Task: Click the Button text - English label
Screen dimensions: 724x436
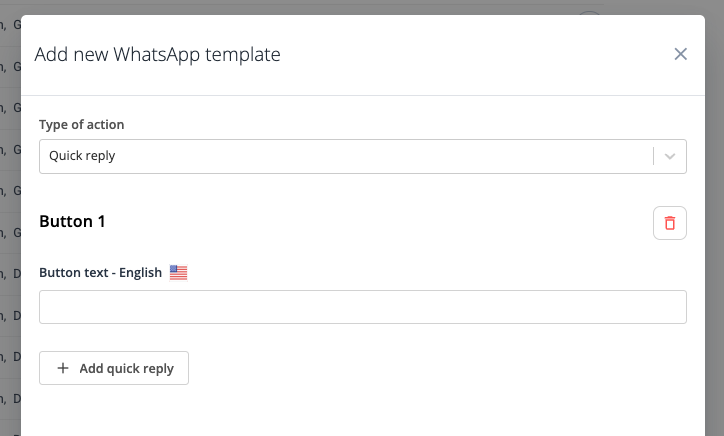Action: pos(100,272)
